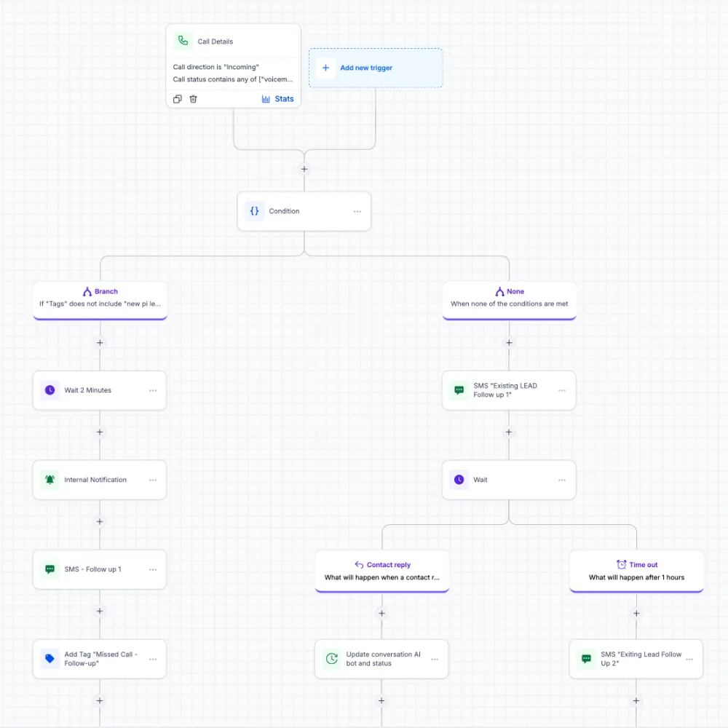Click the Internal Notification bell icon
The image size is (728, 728).
pos(50,480)
